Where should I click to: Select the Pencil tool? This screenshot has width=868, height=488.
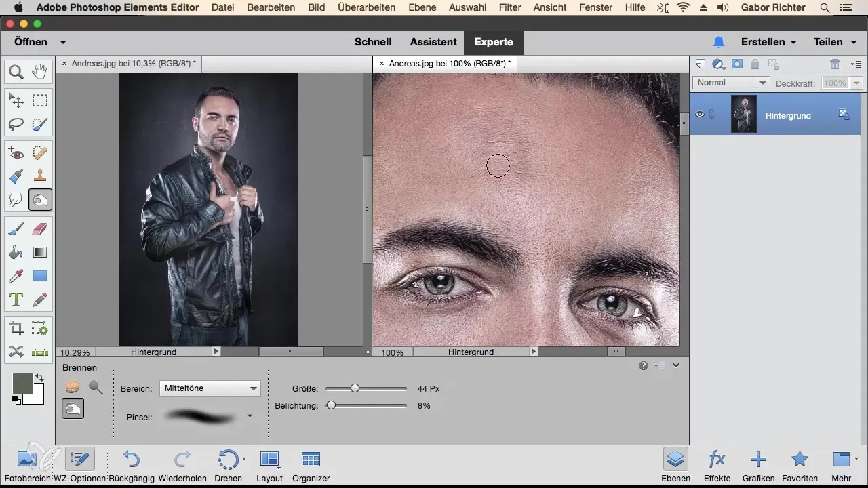point(40,299)
